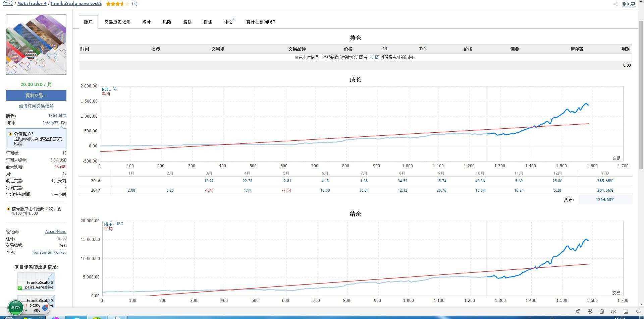
Task: Click 2017 YTD value 201.56%
Action: pos(605,190)
